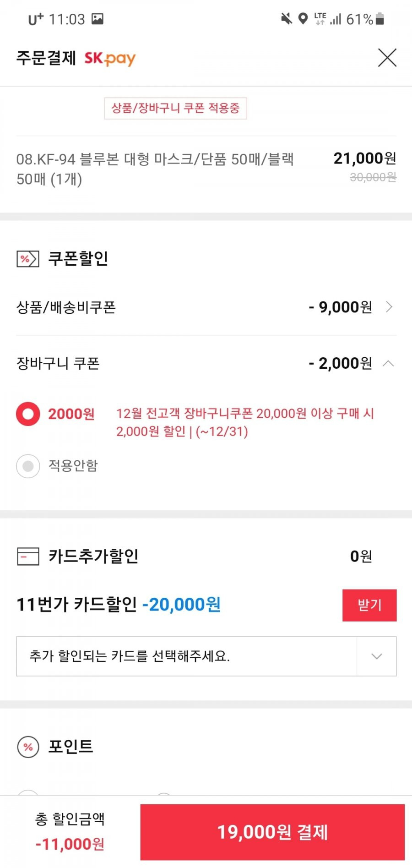This screenshot has width=412, height=868.
Task: Select 적용안함 radio option
Action: [28, 466]
